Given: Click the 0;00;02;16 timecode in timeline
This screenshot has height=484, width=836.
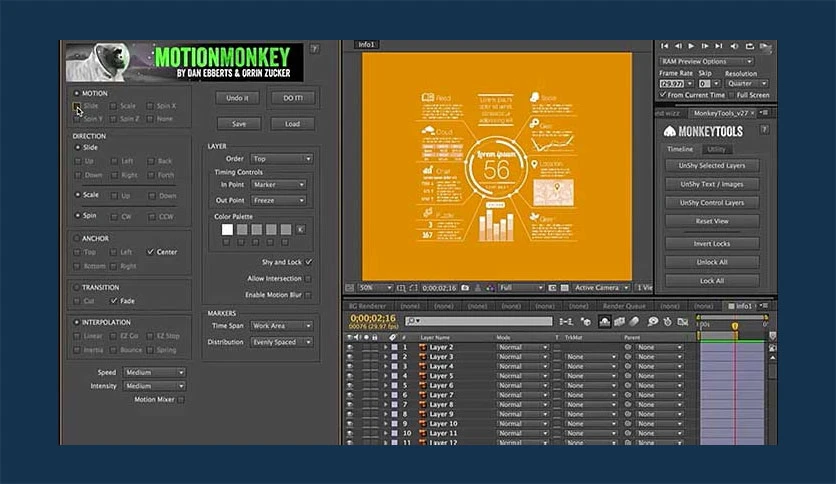Looking at the screenshot, I should point(373,318).
